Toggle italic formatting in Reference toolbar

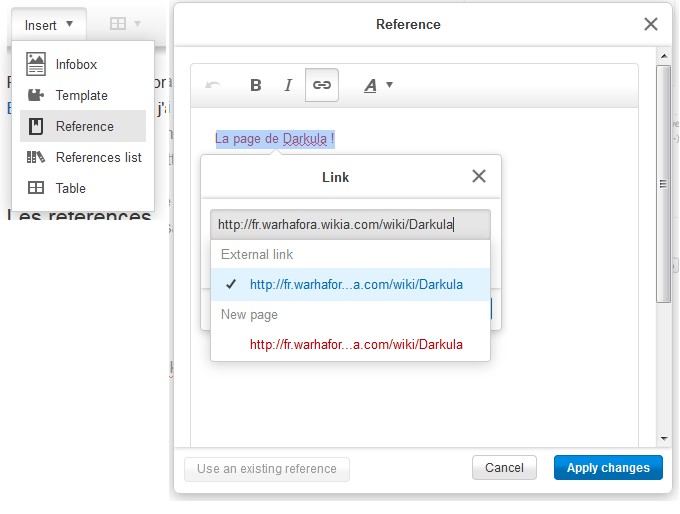coord(288,86)
